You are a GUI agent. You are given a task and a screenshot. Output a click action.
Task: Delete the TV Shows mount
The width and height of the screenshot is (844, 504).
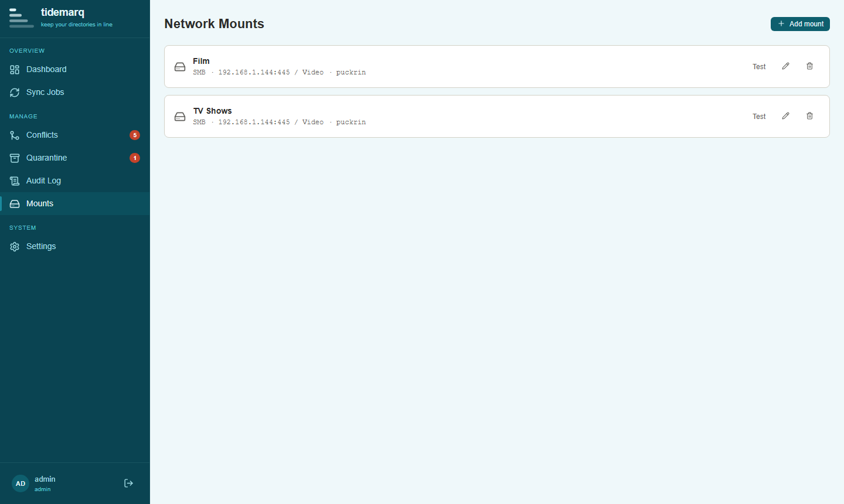[809, 116]
